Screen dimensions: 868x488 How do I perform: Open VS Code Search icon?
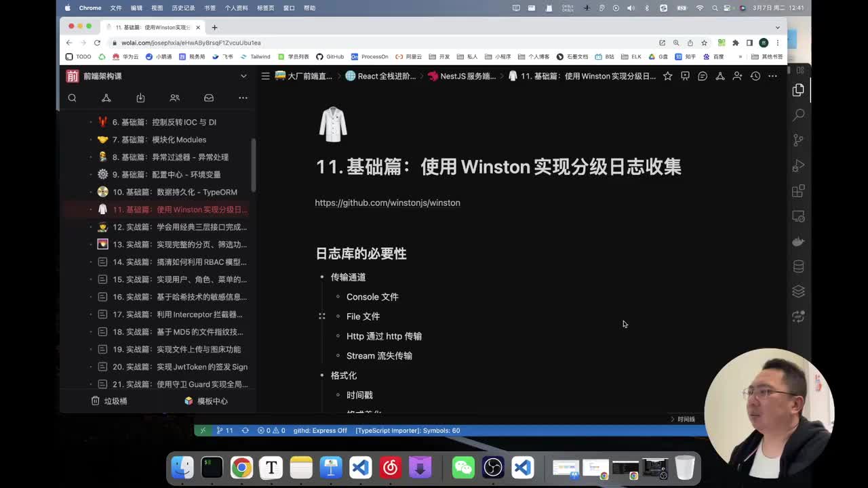[x=798, y=115]
